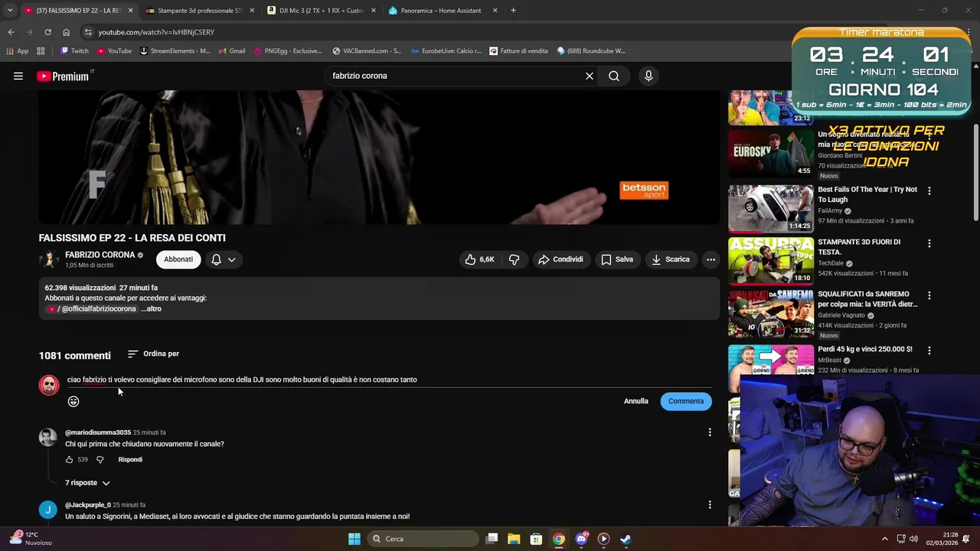Post the comment with Commenta
980x551 pixels.
[686, 401]
